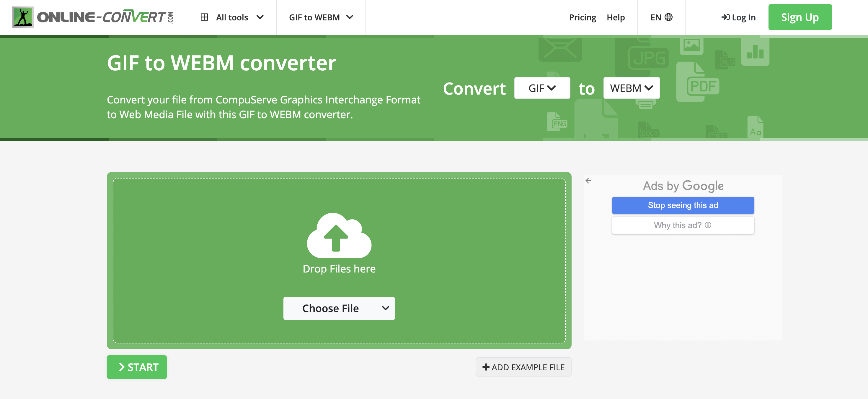
Task: Click the plus icon on Add Example File
Action: (486, 367)
